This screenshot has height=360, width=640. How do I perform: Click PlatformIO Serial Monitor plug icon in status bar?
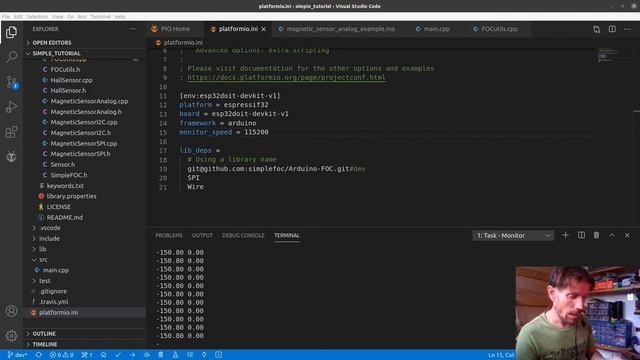[204, 355]
